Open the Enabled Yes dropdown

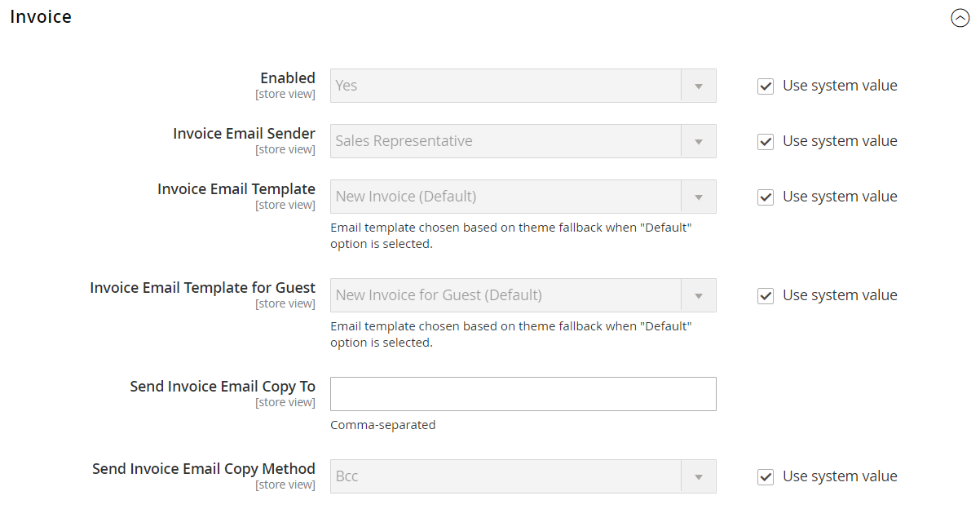point(505,86)
